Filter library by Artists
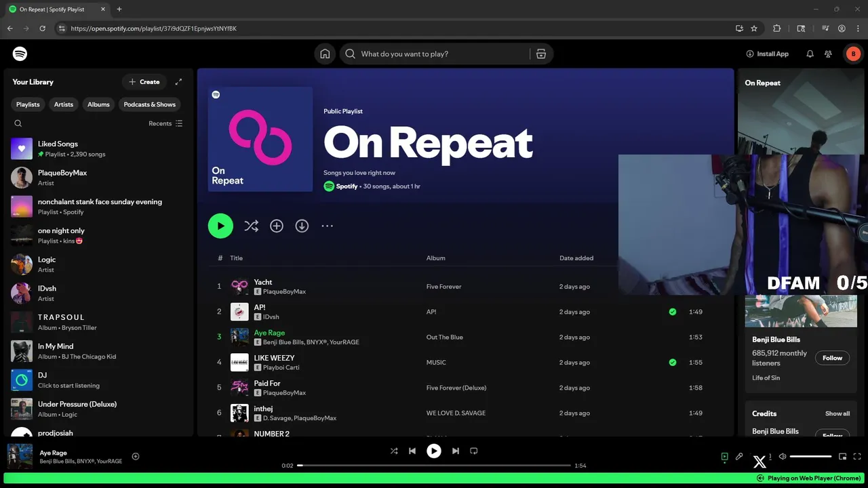The image size is (868, 488). point(64,104)
